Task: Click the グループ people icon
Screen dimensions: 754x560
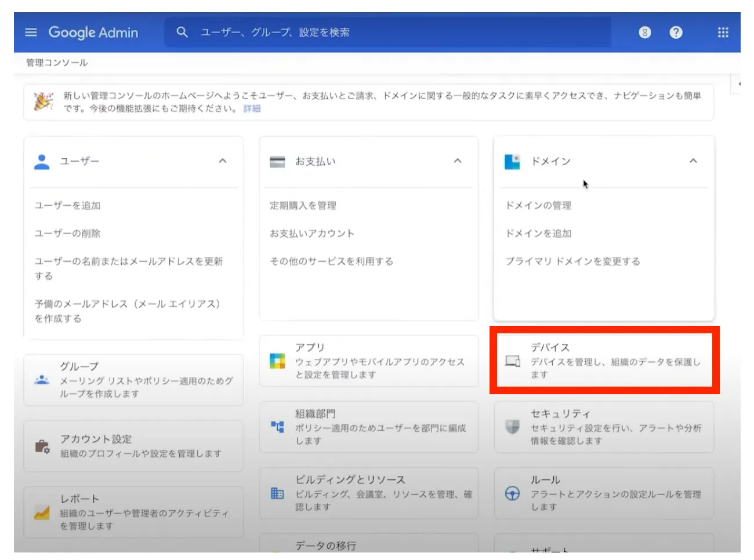Action: (42, 380)
